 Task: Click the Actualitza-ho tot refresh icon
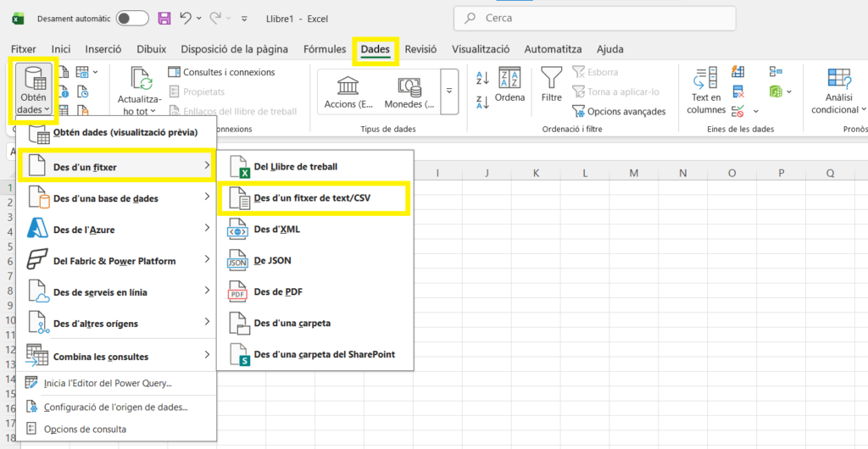point(142,78)
